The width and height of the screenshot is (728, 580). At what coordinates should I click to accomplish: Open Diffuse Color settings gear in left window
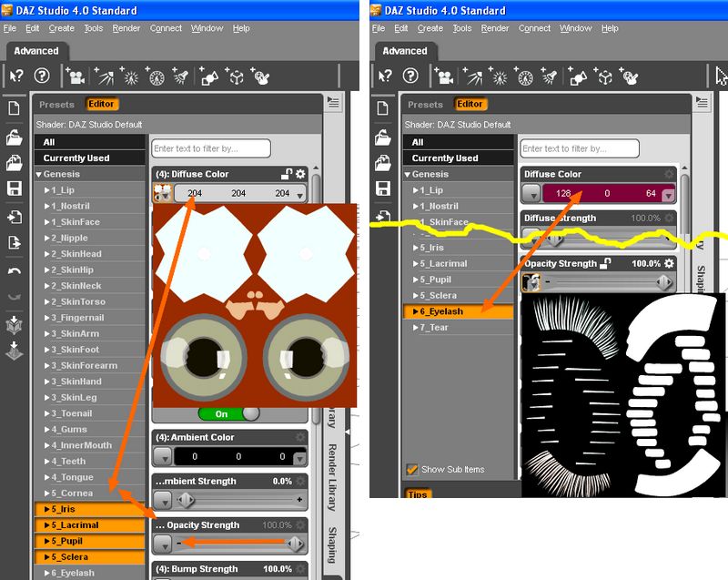[x=300, y=174]
